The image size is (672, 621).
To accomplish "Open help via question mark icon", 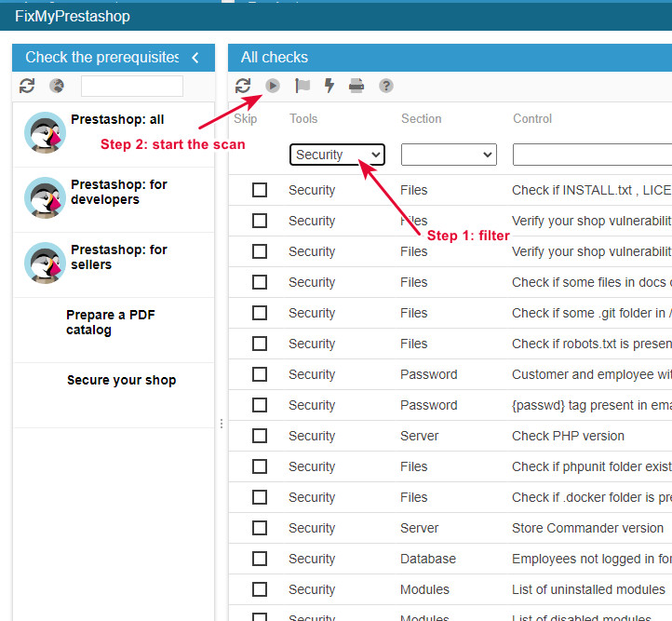I will point(386,86).
